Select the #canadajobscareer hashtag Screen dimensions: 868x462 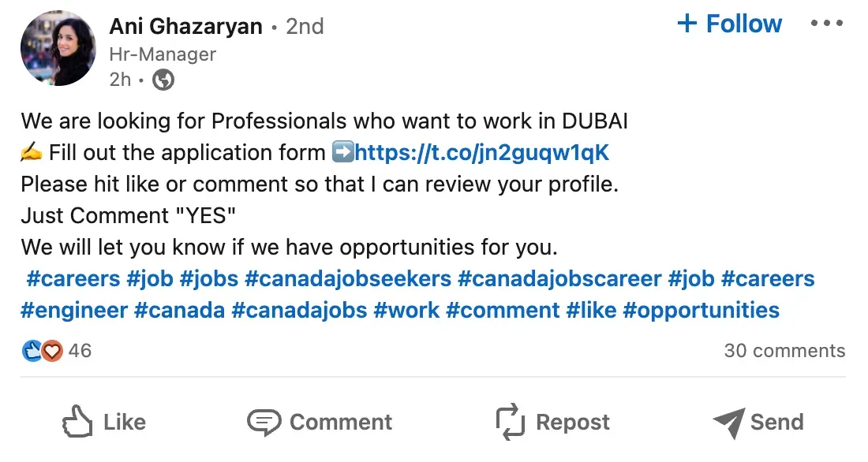pos(559,278)
